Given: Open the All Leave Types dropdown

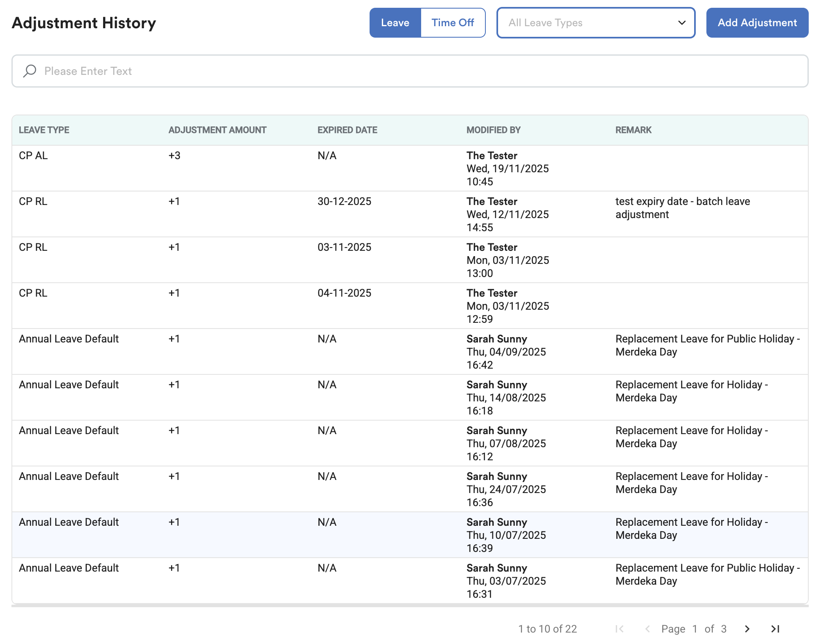Looking at the screenshot, I should 589,23.
